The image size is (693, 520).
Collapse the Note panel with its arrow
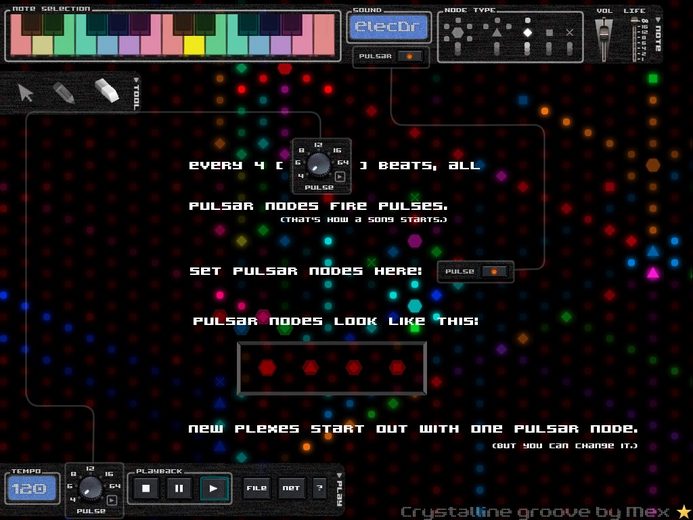[x=658, y=20]
